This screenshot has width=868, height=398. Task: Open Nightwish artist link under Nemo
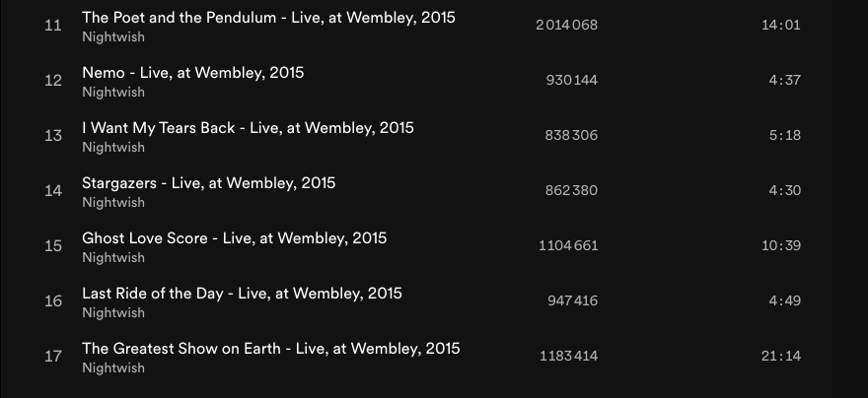[x=113, y=93]
